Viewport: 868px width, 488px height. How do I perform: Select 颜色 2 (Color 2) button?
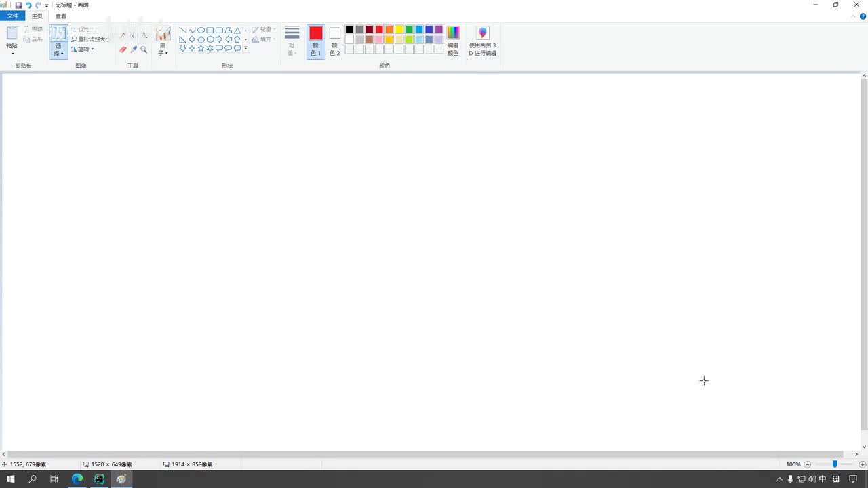335,41
